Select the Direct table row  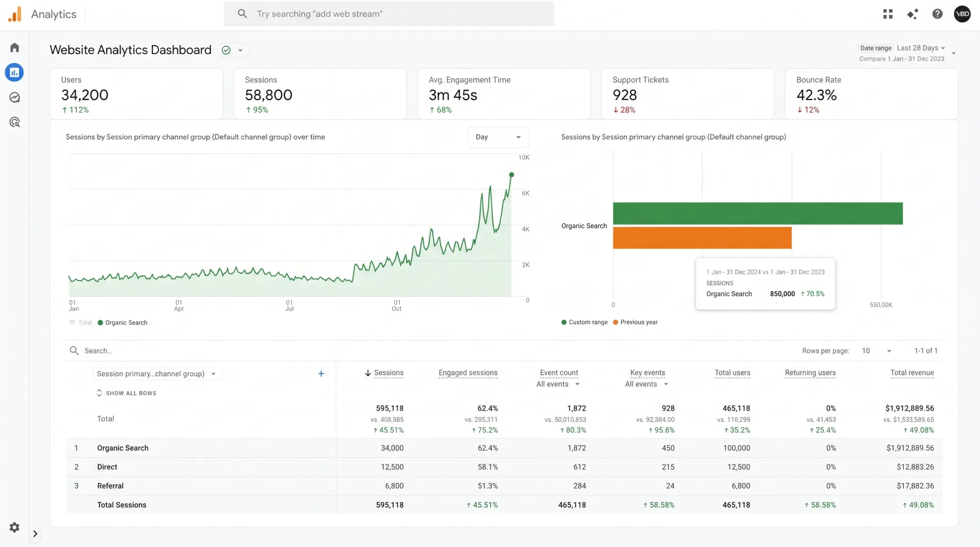(x=504, y=467)
